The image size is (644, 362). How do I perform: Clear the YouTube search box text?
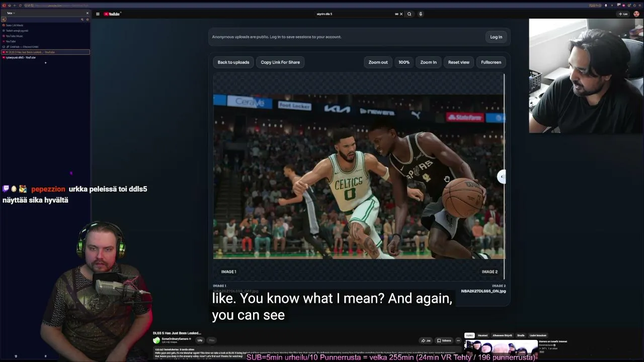click(401, 14)
